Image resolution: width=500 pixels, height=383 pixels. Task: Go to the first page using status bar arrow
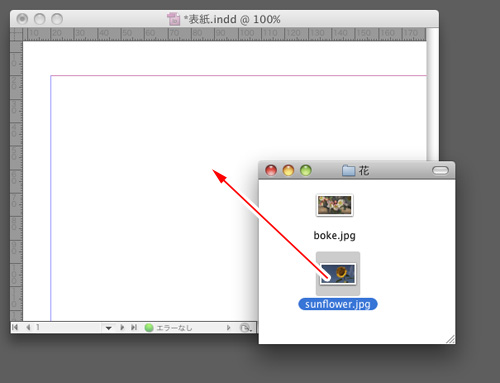[x=15, y=327]
